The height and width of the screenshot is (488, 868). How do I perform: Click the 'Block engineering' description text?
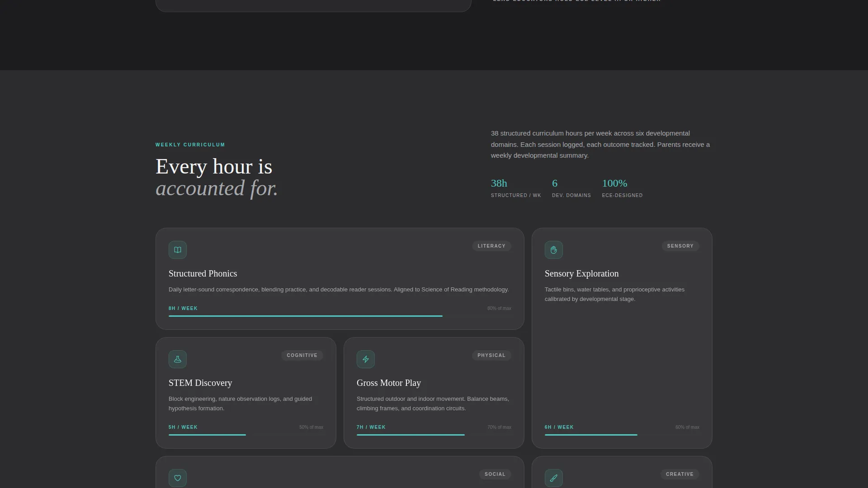pyautogui.click(x=240, y=404)
